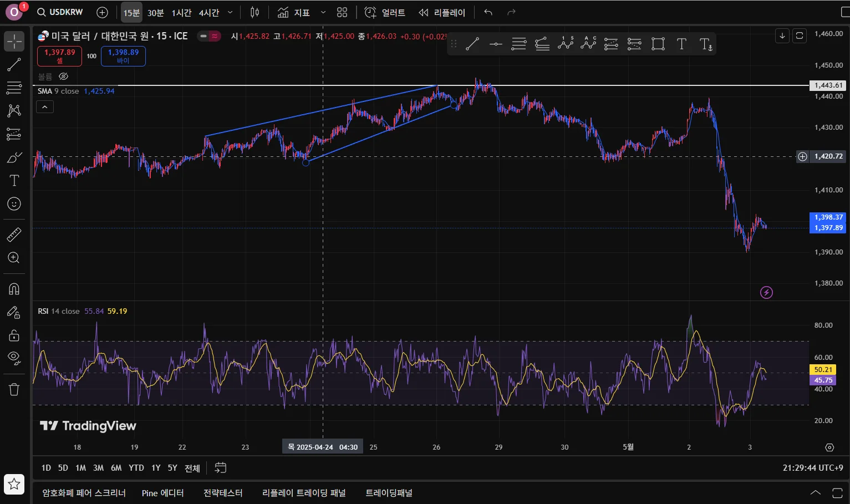Pick horizontal line in floating drawing toolbar
Image resolution: width=850 pixels, height=504 pixels.
496,44
